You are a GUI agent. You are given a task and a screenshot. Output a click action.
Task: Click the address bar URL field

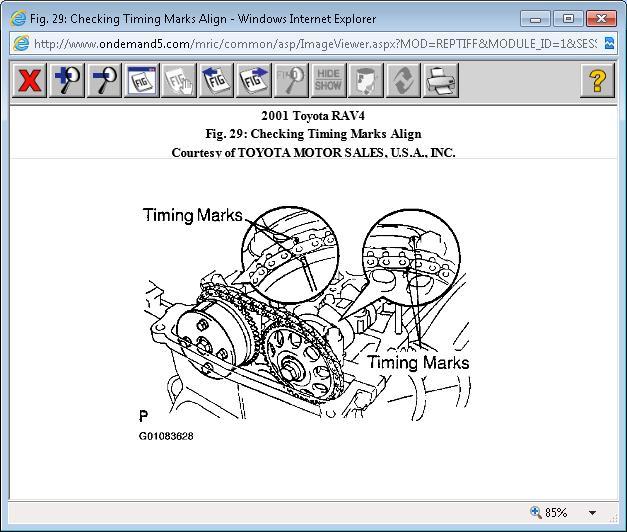pos(315,44)
